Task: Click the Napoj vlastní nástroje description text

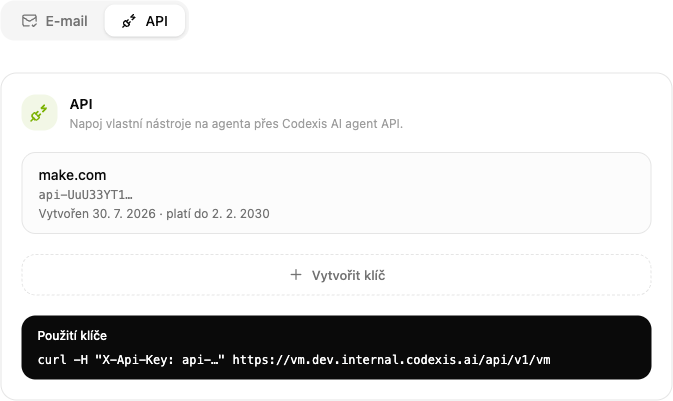Action: 236,124
